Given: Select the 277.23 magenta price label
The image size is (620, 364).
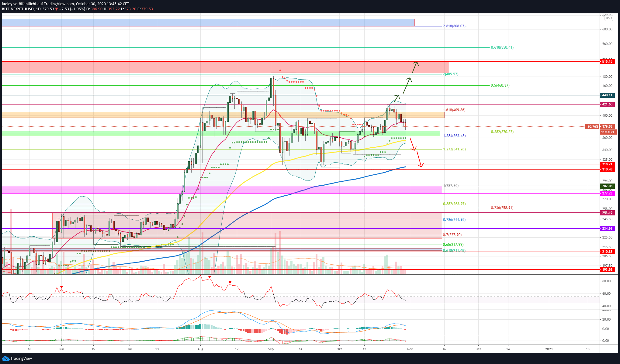Looking at the screenshot, I should tap(607, 193).
